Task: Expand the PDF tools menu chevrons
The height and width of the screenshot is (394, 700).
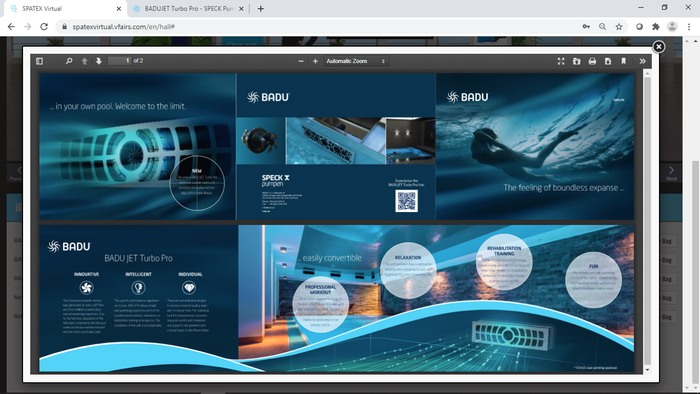Action: coord(642,61)
